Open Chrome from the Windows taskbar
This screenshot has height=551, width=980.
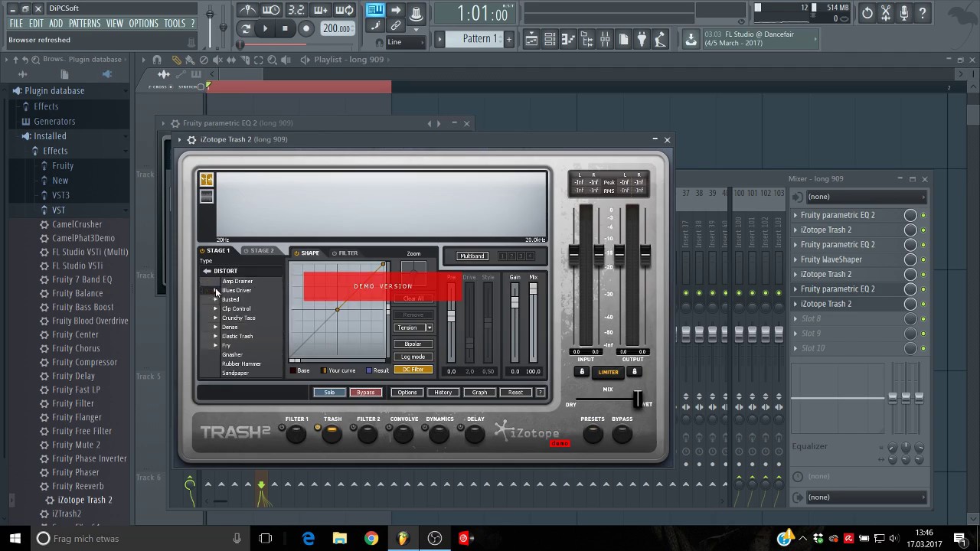pos(371,538)
